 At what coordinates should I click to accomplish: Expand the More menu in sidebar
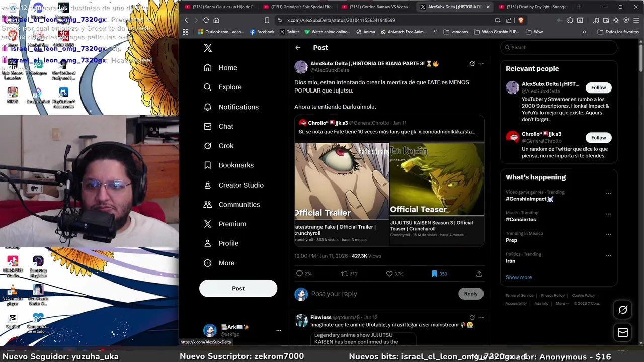(x=219, y=263)
